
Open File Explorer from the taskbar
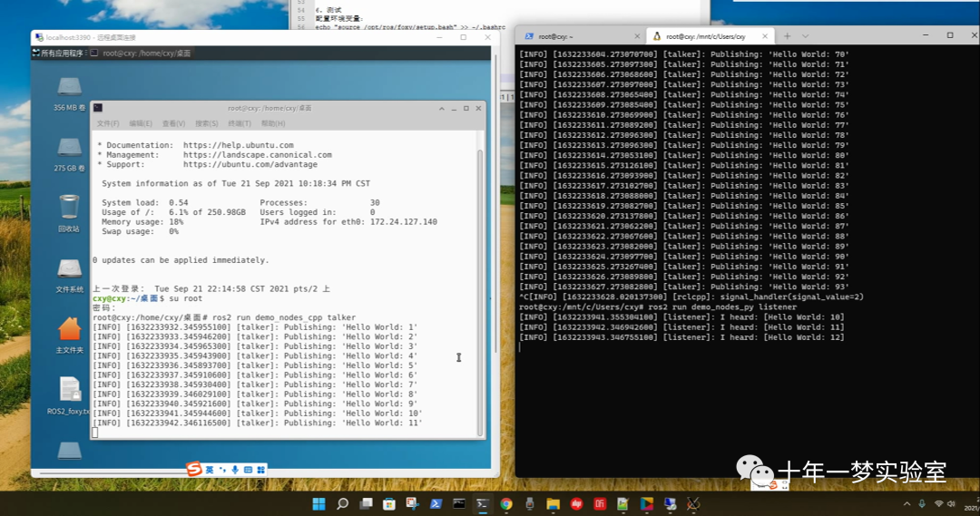pos(554,503)
